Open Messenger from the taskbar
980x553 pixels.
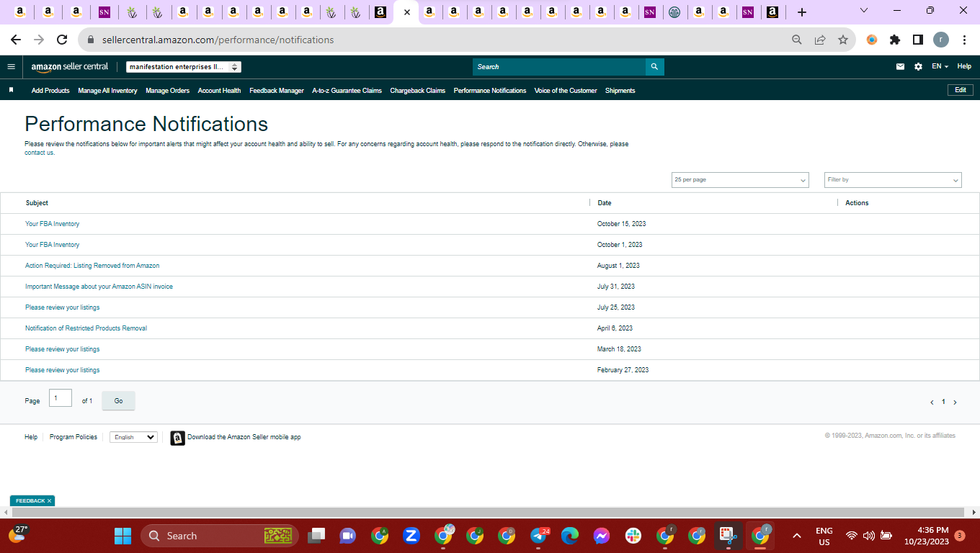pyautogui.click(x=602, y=536)
